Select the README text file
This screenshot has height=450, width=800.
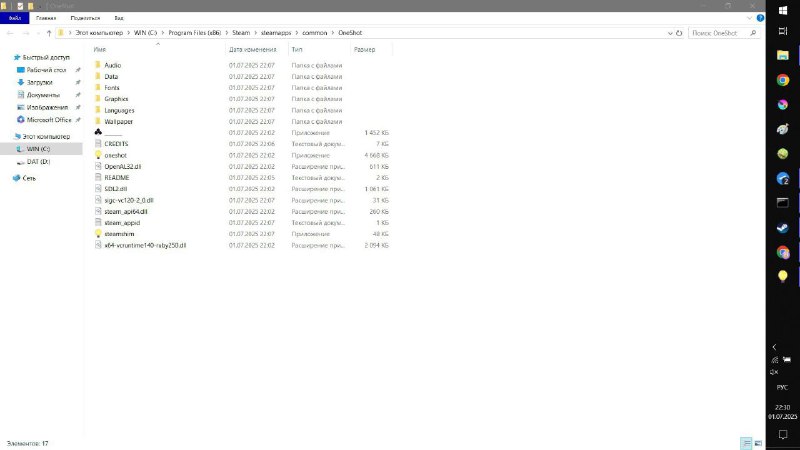pyautogui.click(x=117, y=178)
